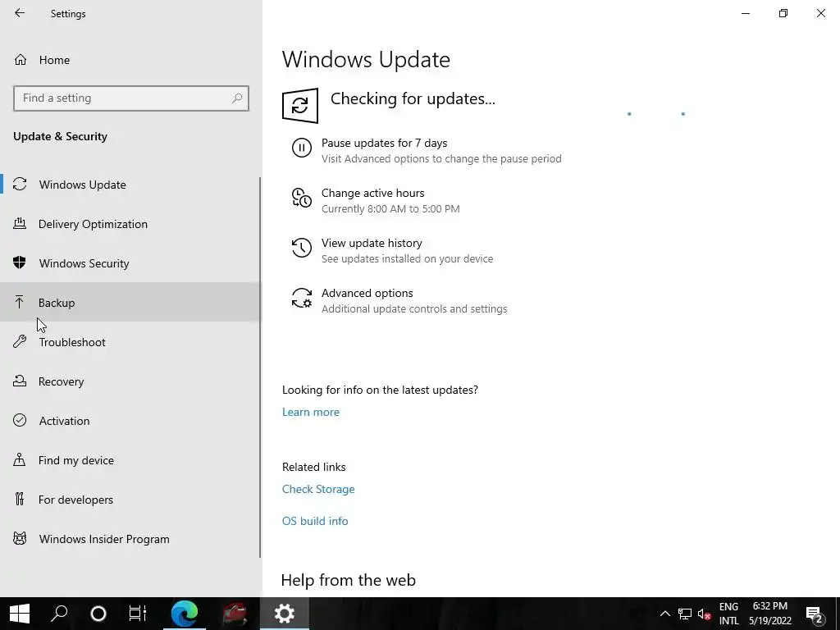Click the Learn more link
The width and height of the screenshot is (840, 630).
click(x=311, y=412)
